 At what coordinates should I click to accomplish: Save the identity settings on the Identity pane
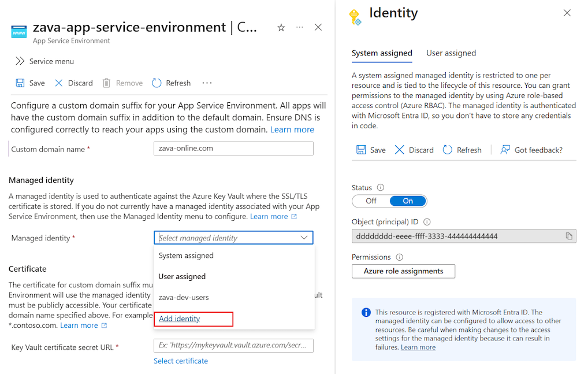point(370,149)
